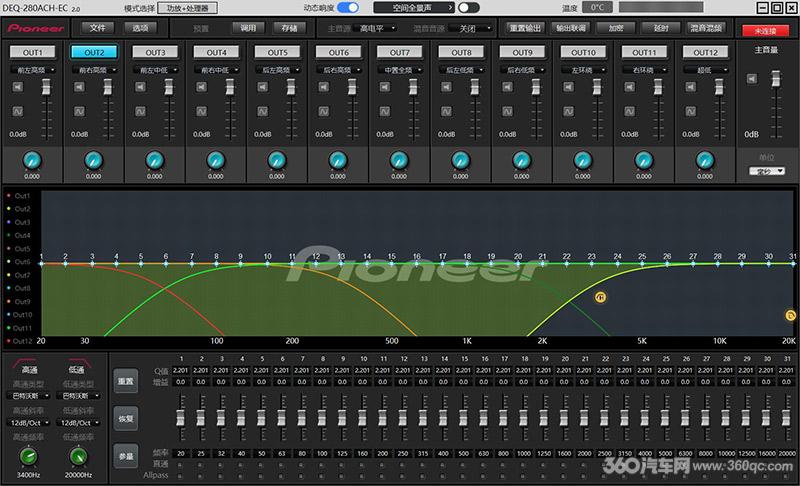Image resolution: width=800 pixels, height=486 pixels.
Task: Click the OUT6 delay knob
Action: tap(338, 161)
